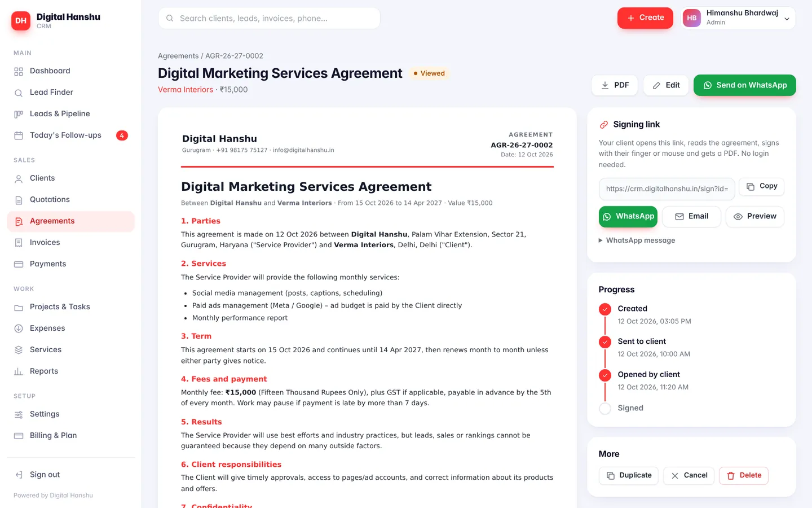Open Lead Finder from sidebar
812x508 pixels.
point(71,93)
